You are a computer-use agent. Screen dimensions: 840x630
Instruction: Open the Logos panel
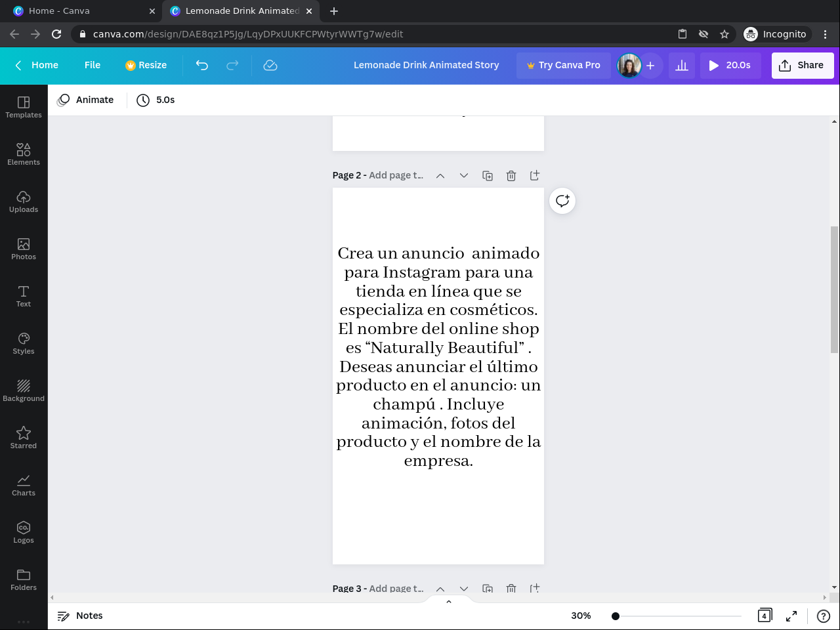pyautogui.click(x=24, y=532)
